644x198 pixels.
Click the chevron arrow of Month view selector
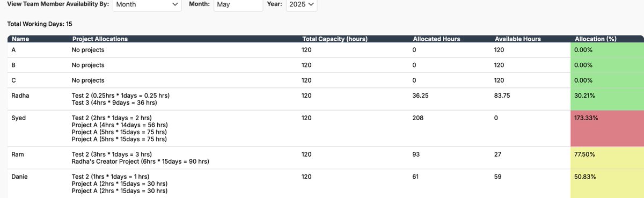tap(174, 5)
